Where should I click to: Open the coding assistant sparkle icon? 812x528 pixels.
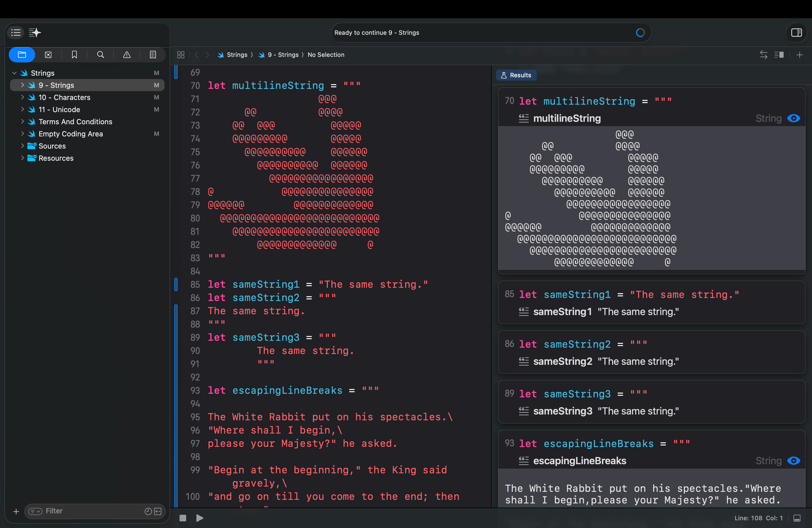[35, 33]
